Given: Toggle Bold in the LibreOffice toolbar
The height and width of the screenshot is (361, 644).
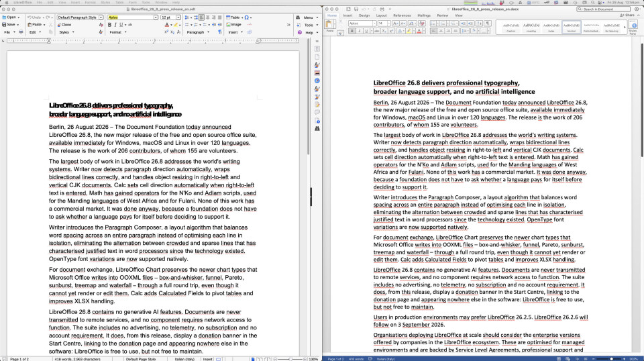Looking at the screenshot, I should (109, 25).
